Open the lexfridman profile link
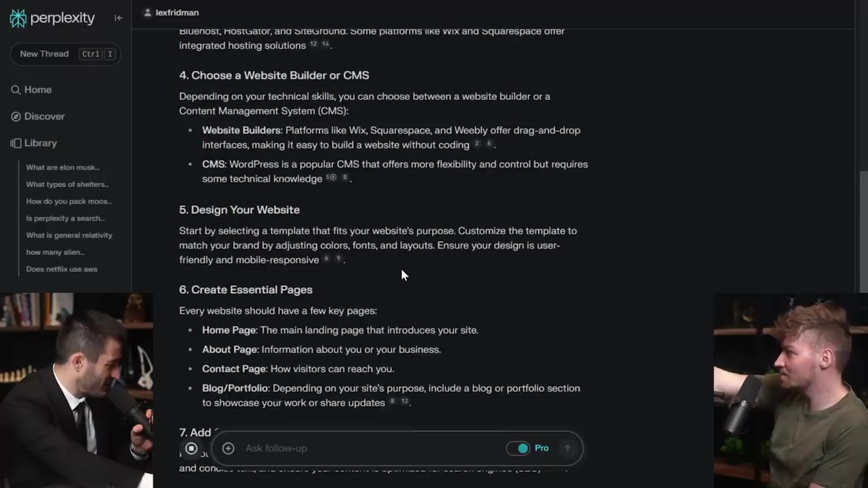Image resolution: width=868 pixels, height=488 pixels. (x=177, y=12)
